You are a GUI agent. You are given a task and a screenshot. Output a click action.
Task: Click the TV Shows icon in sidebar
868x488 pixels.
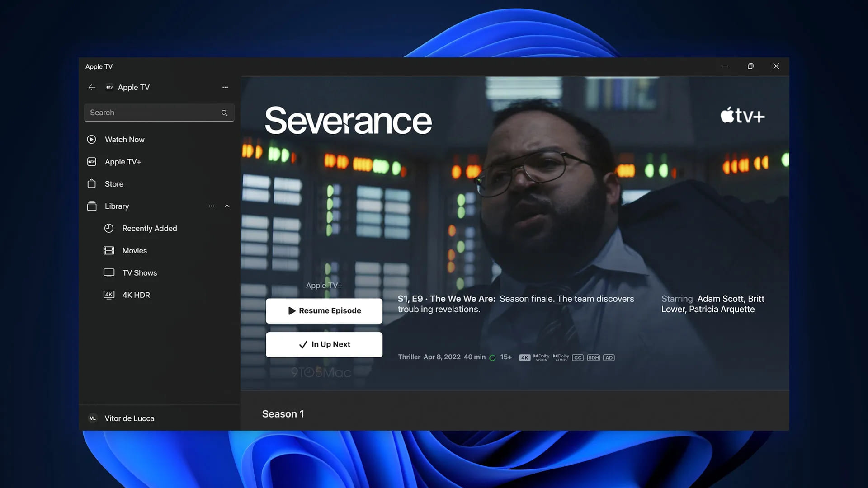tap(108, 273)
